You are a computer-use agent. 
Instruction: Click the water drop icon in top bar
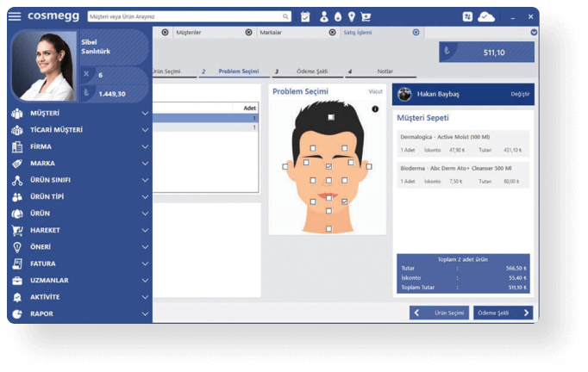(338, 16)
